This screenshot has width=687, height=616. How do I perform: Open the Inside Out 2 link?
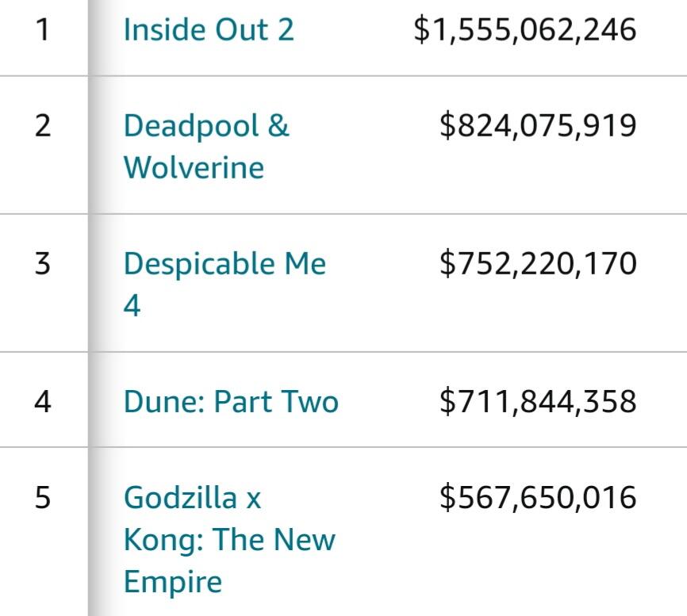(209, 30)
